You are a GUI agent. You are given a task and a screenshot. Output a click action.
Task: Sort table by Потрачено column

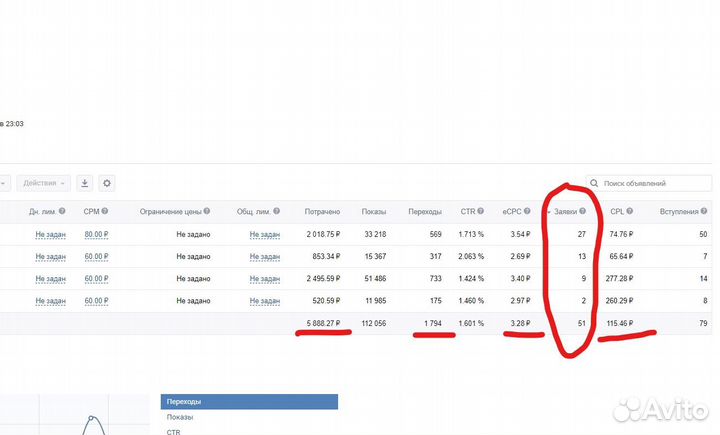(x=322, y=211)
